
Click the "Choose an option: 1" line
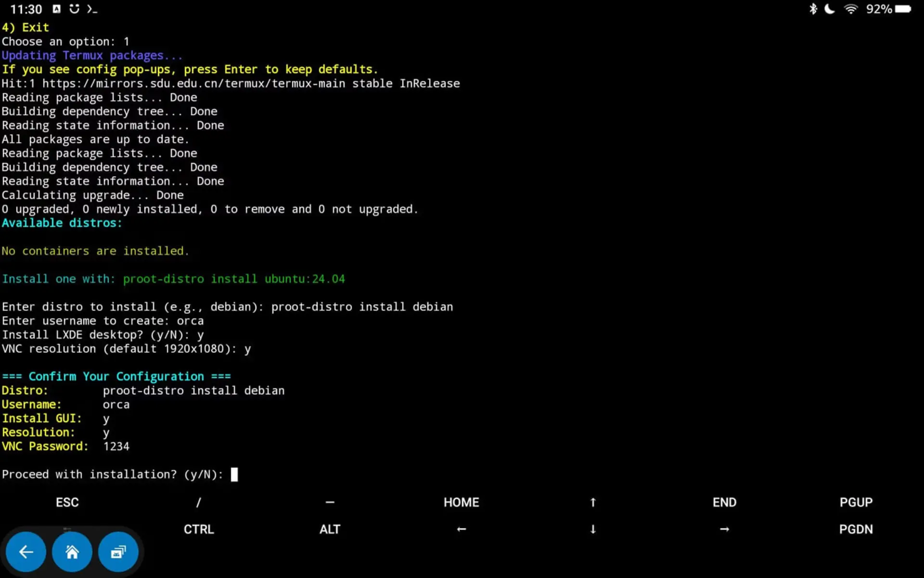(65, 42)
